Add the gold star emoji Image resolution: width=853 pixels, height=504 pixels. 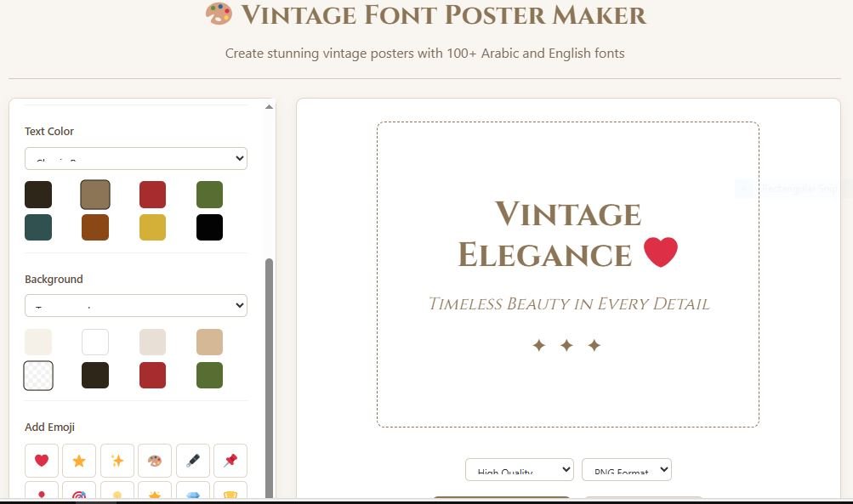tap(79, 461)
